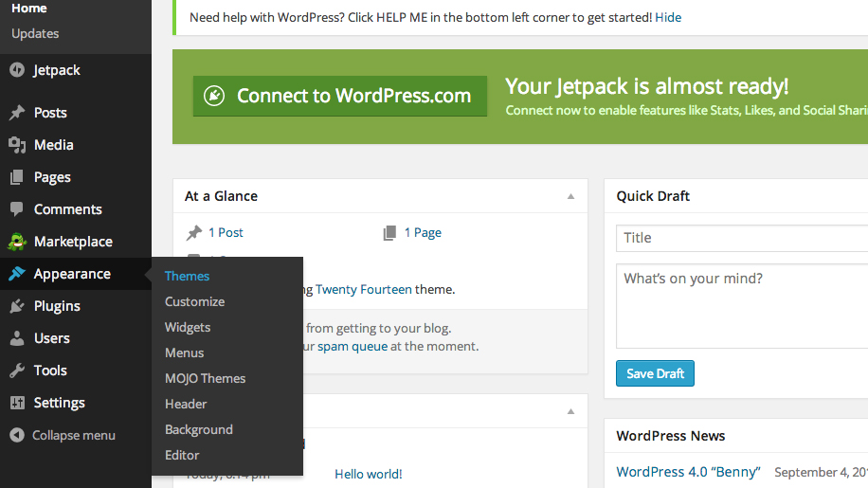Viewport: 868px width, 488px height.
Task: Open MOJO Themes submenu item
Action: pos(206,378)
